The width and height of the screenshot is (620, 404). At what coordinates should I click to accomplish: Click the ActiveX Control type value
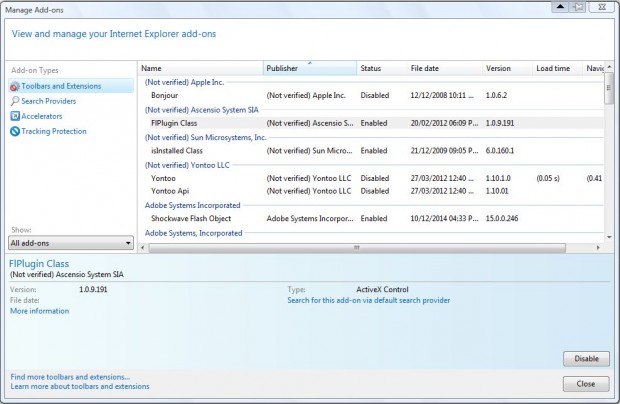click(382, 289)
